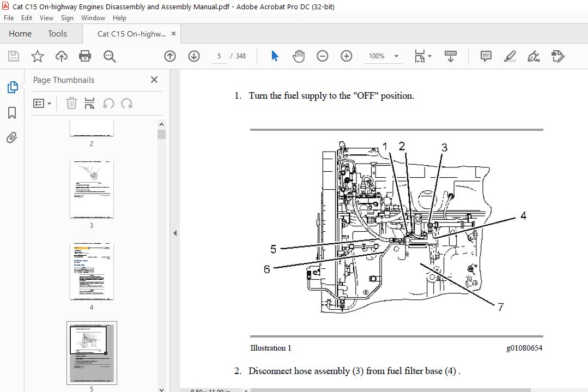
Task: Open thumbnail options dropdown menu
Action: (42, 103)
